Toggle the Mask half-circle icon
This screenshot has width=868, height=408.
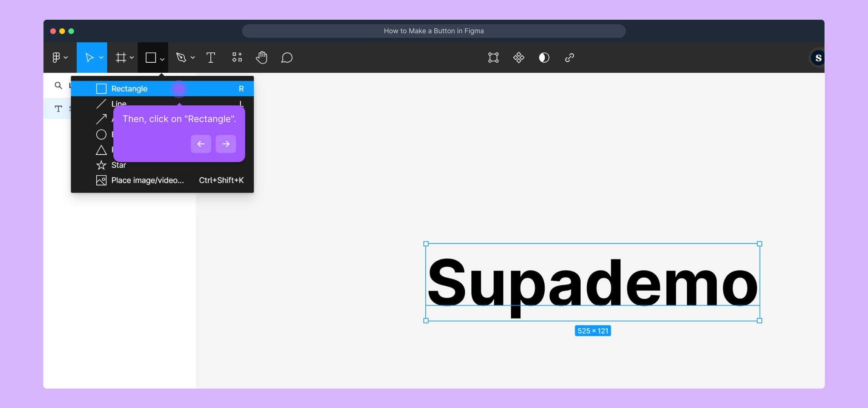[x=544, y=58]
